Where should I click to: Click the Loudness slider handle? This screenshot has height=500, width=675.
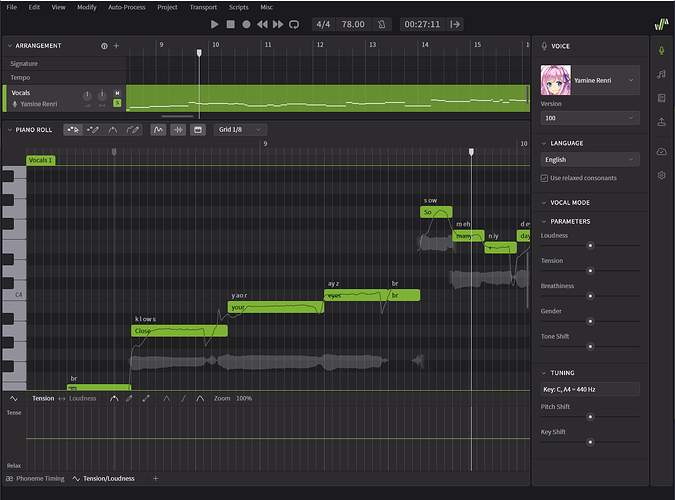point(590,245)
